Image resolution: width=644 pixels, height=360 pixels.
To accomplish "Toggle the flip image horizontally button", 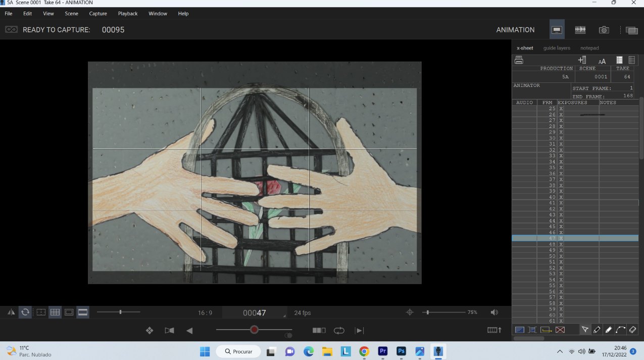I will [11, 312].
